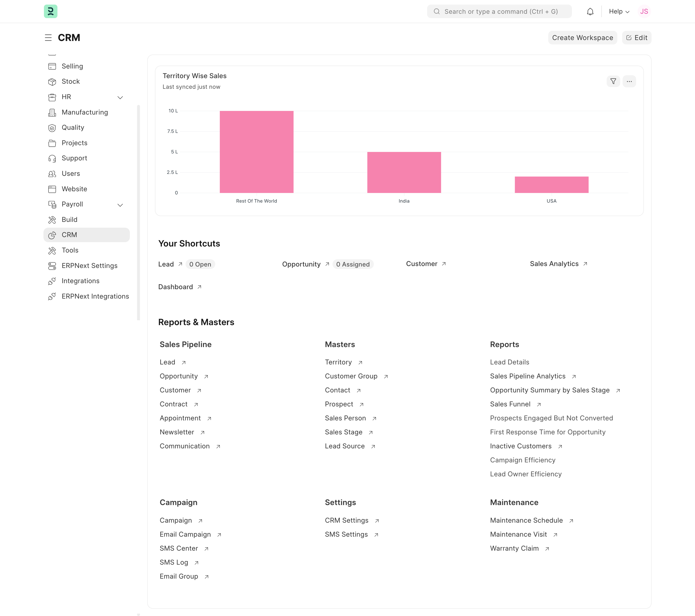The image size is (695, 616).
Task: Open the filter icon on Territory Wise Sales chart
Action: pos(613,81)
